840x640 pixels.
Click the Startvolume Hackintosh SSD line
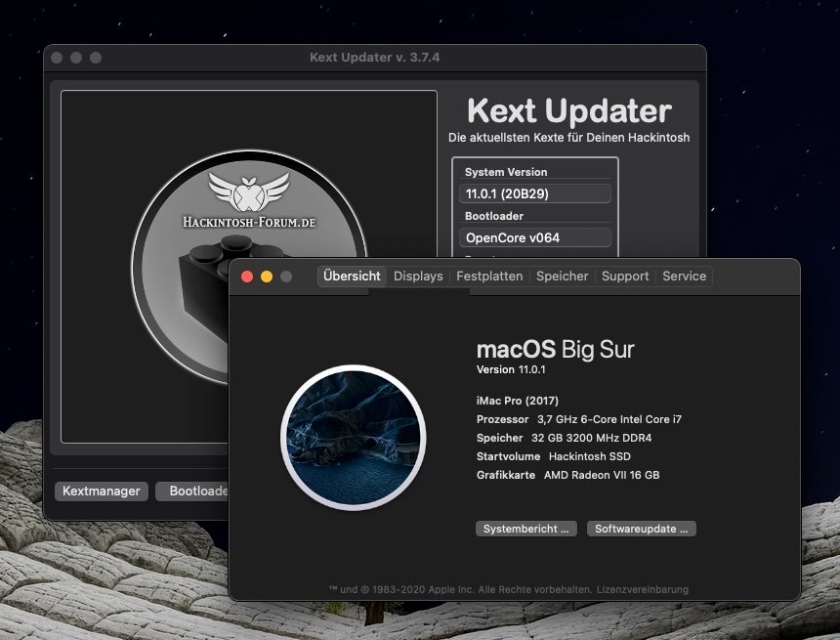coord(554,456)
